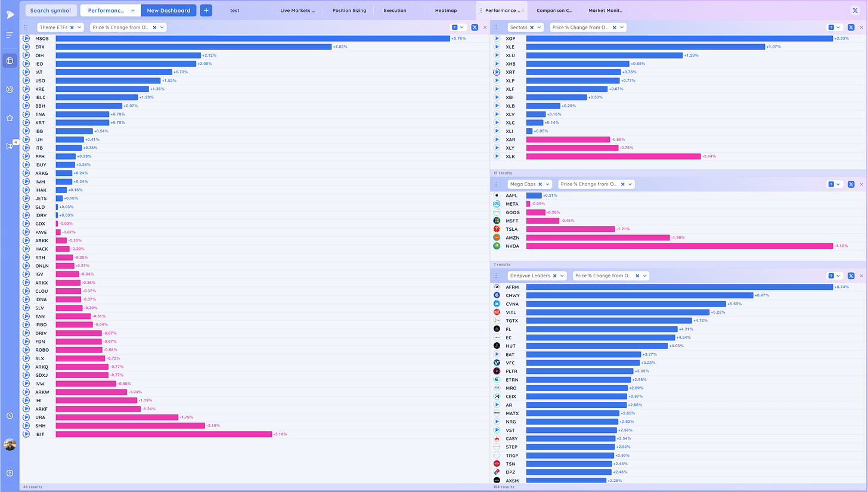Viewport: 868px width, 492px height.
Task: Click the play icon beside IBIT
Action: pyautogui.click(x=26, y=434)
